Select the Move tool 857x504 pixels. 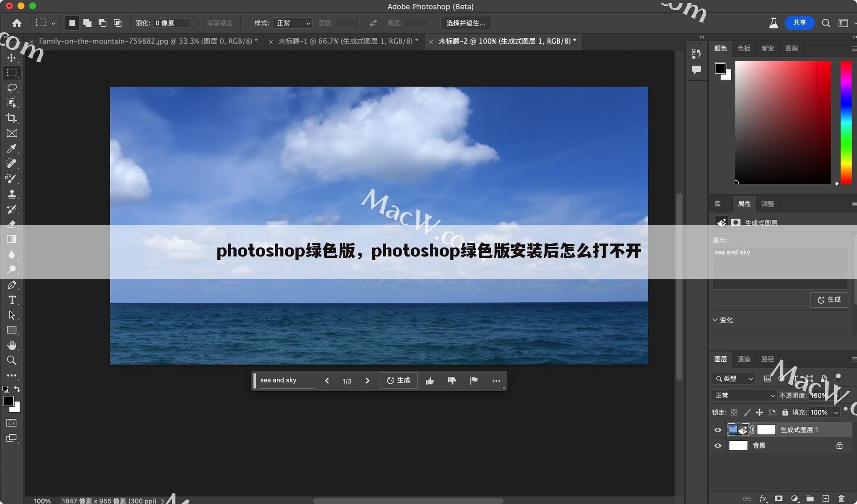click(12, 58)
